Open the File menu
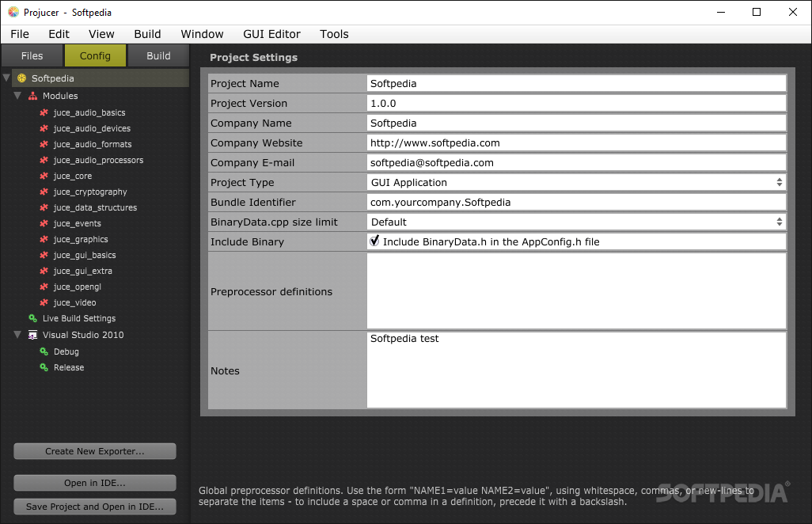Viewport: 812px width, 524px height. click(20, 34)
